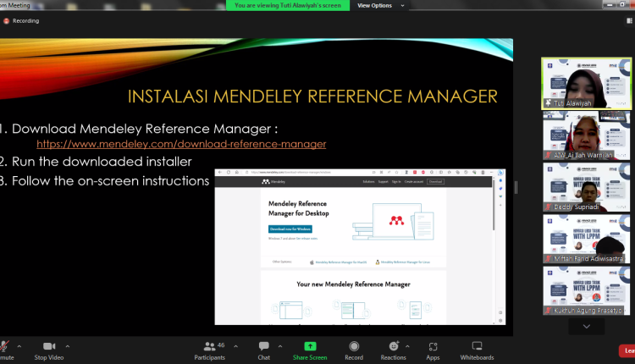Screen dimensions: 635x364
Task: Click the green screen-viewing notification banner
Action: click(x=288, y=5)
